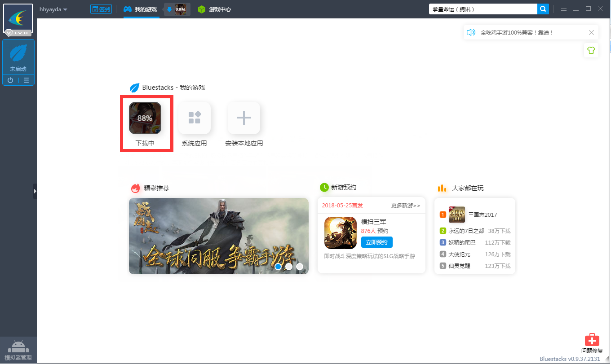This screenshot has height=364, width=611.
Task: Minimize the Bluestacks window
Action: point(576,9)
